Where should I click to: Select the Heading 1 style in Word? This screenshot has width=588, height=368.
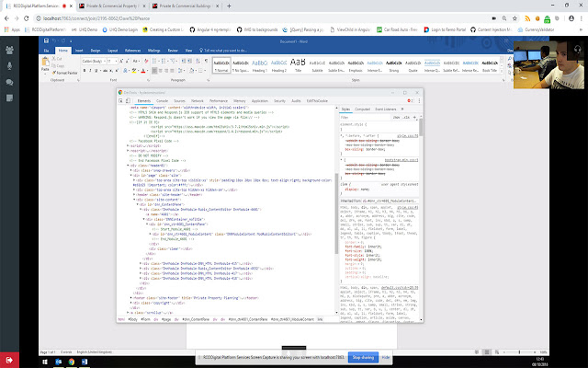(x=259, y=64)
